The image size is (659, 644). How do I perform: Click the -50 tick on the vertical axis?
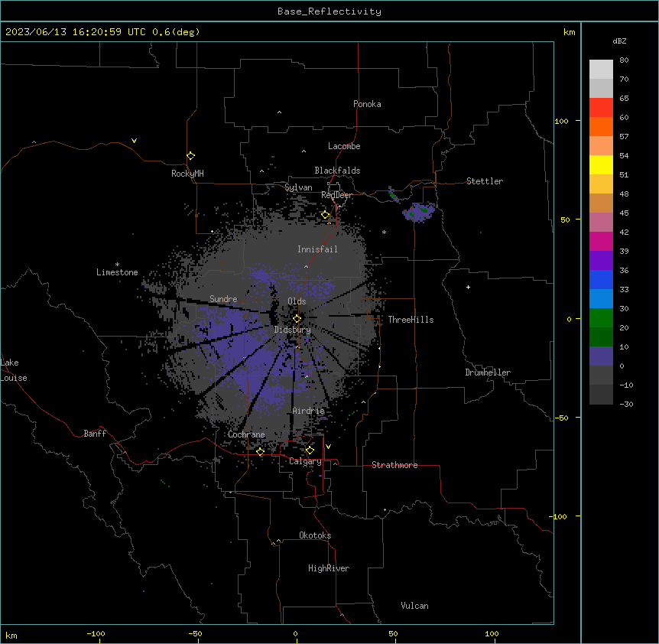561,418
